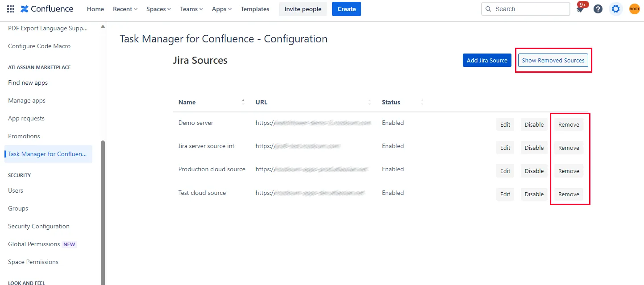Sort by the URL column arrow
The width and height of the screenshot is (644, 285).
click(x=370, y=102)
